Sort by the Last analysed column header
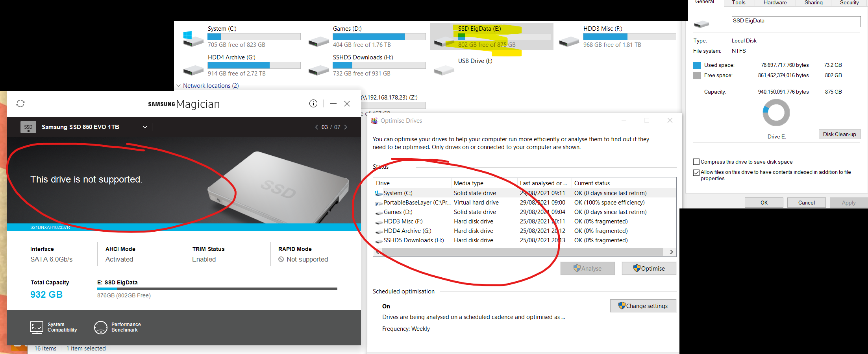Screen dimensions: 868x354 [x=545, y=183]
